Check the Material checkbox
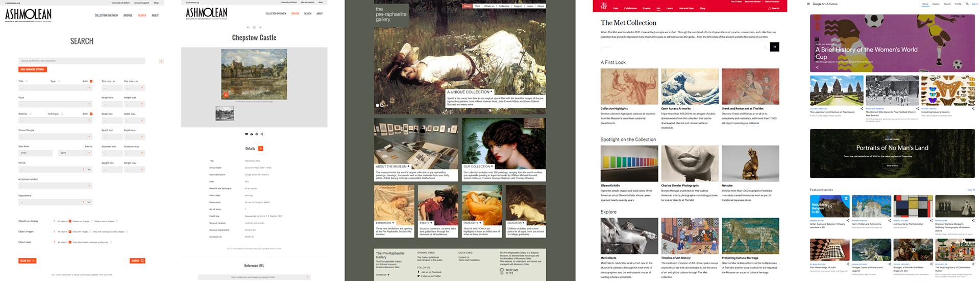This screenshot has width=980, height=281. coord(31,114)
